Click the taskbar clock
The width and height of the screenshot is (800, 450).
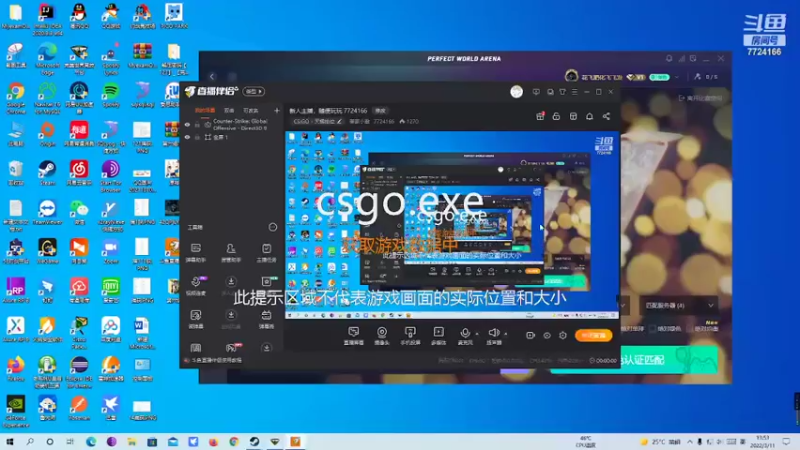pos(763,442)
